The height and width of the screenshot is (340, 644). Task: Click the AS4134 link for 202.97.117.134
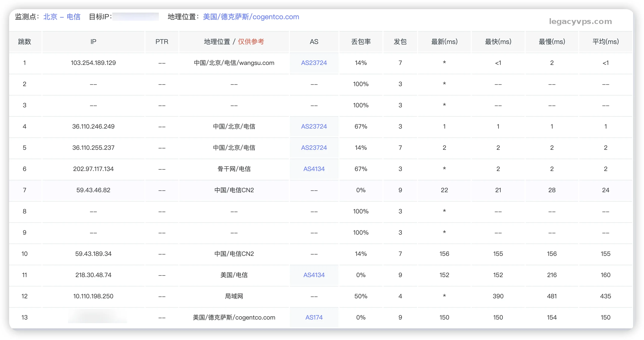[x=314, y=169]
